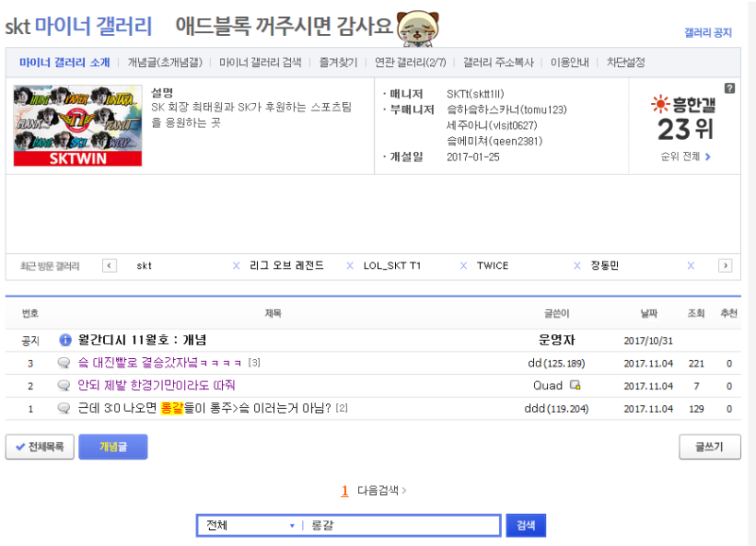Click 갤러리 주소복사 menu item
The width and height of the screenshot is (756, 546).
498,62
